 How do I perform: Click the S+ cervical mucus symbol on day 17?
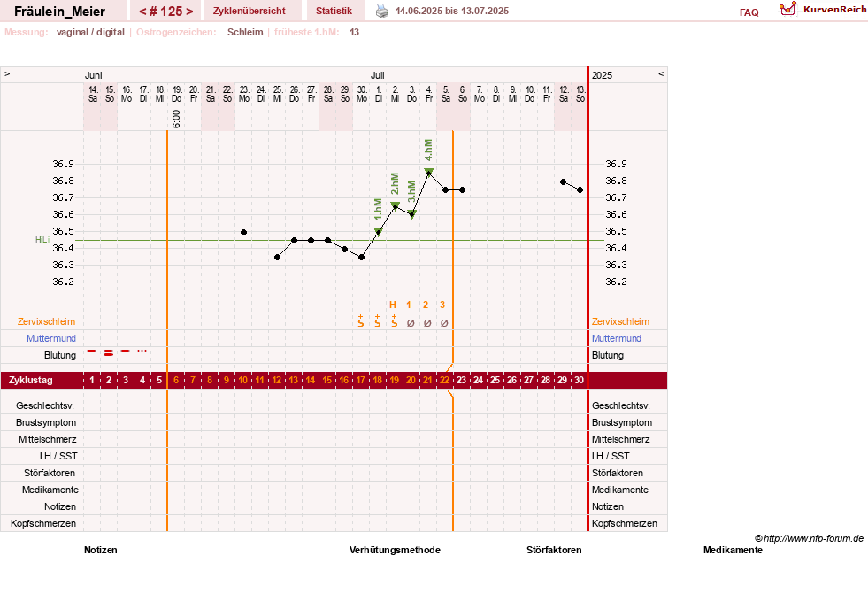(361, 320)
